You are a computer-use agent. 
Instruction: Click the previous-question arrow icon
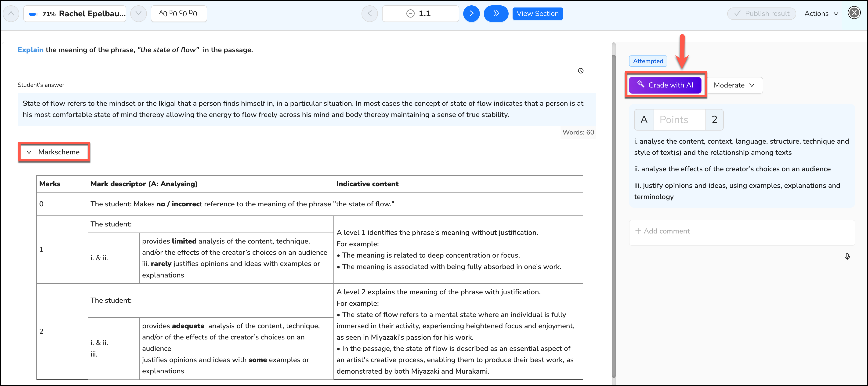(369, 14)
